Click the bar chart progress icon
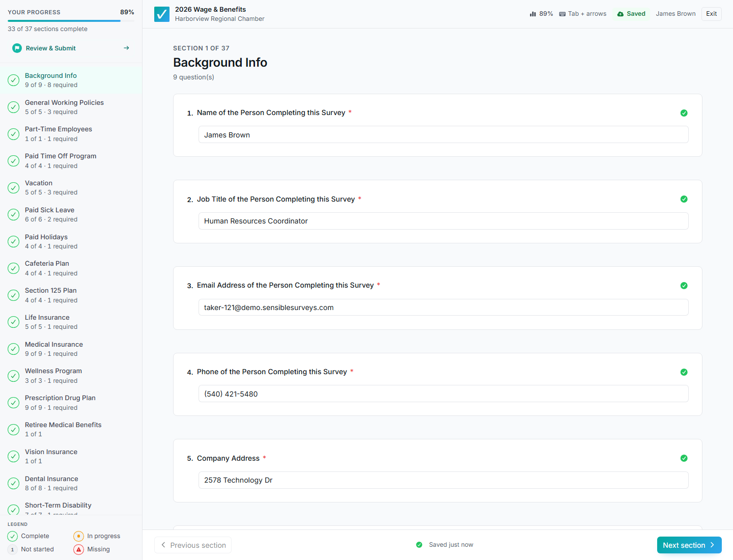This screenshot has height=560, width=733. click(533, 14)
